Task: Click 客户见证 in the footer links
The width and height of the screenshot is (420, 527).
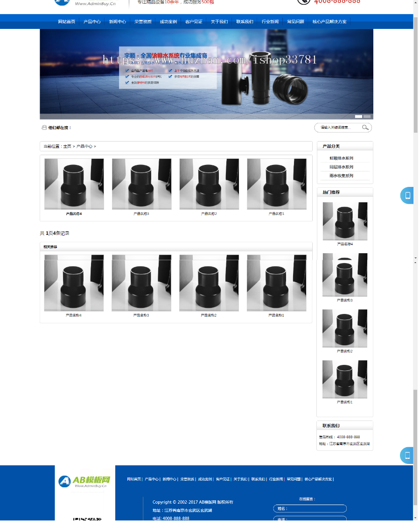Action: [x=223, y=479]
